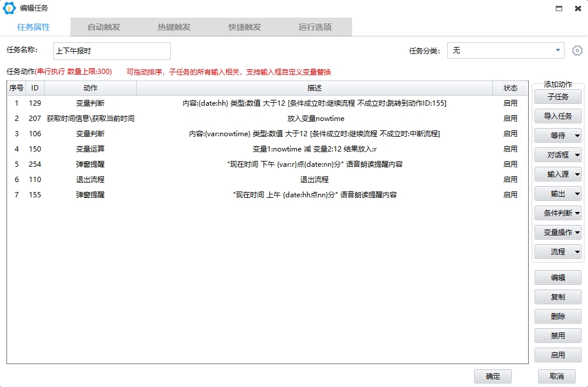
Task: Click the 禁用 button
Action: click(x=557, y=335)
